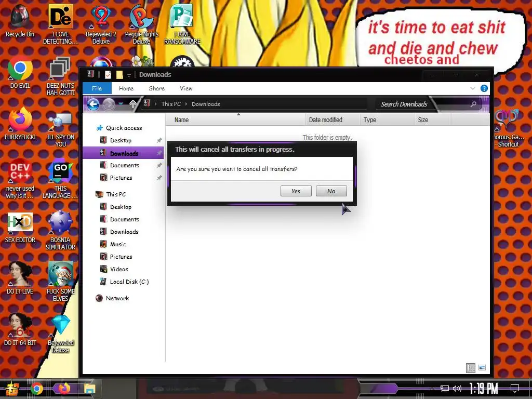This screenshot has height=399, width=532.
Task: Open File Explorer from the taskbar
Action: (90, 389)
